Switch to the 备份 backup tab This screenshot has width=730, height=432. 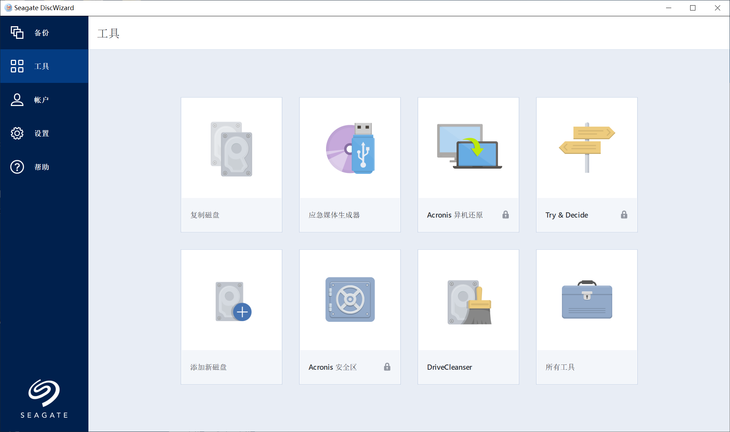coord(44,33)
